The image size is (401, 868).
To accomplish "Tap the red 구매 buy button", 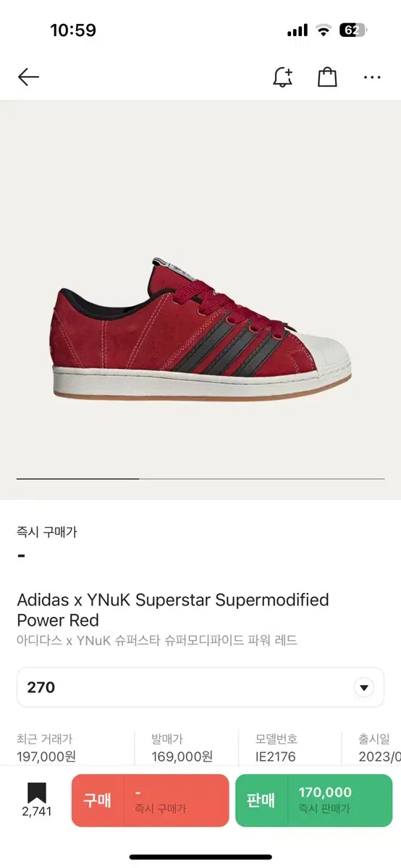I will (x=150, y=801).
